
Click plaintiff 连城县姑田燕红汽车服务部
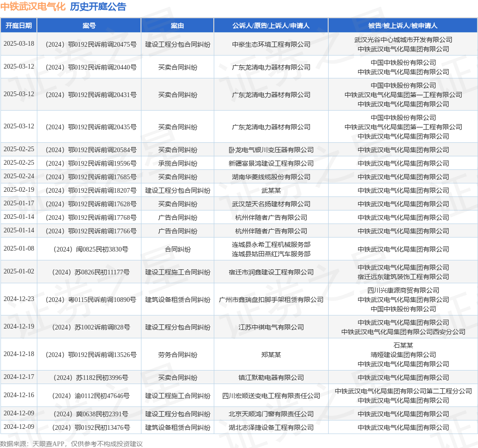[x=271, y=254]
